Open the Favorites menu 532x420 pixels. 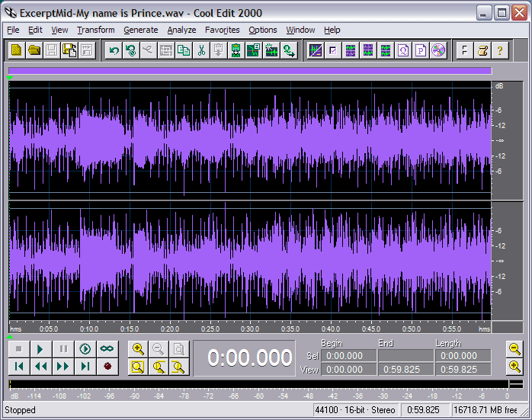coord(223,30)
